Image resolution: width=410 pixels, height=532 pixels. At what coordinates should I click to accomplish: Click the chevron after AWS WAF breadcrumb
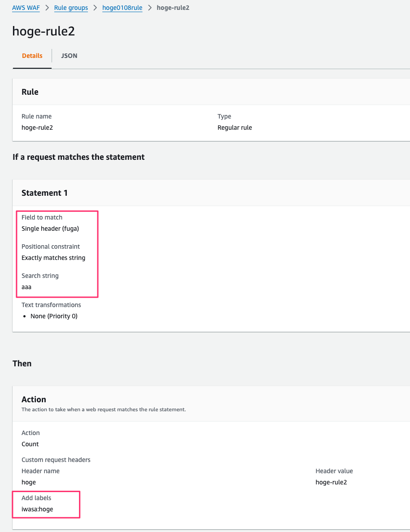(x=47, y=8)
